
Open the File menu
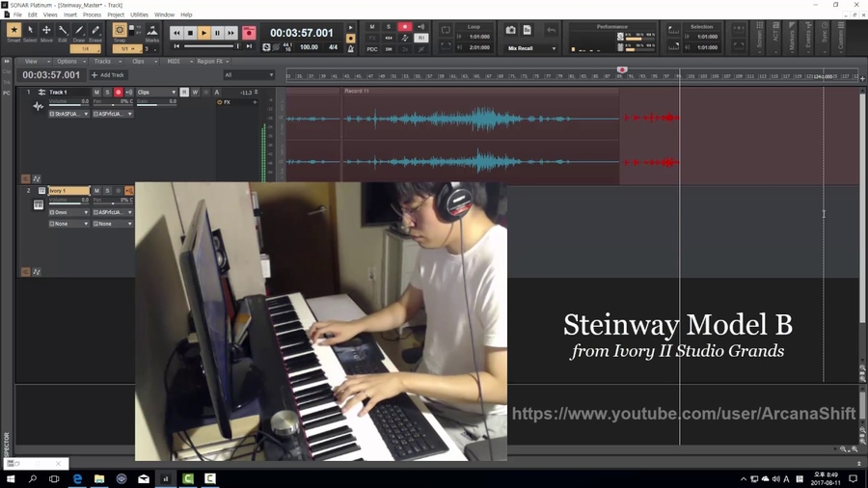17,14
